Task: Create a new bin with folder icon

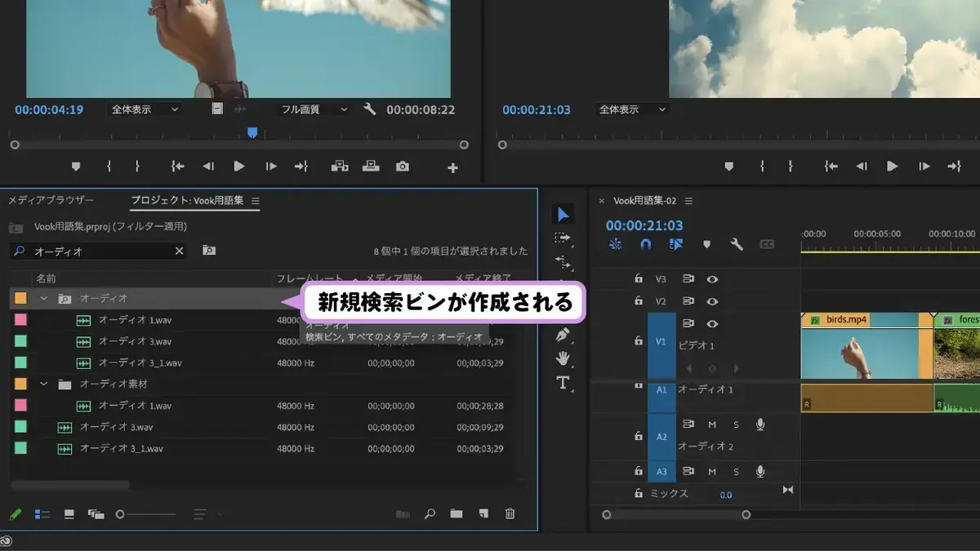Action: [x=456, y=513]
